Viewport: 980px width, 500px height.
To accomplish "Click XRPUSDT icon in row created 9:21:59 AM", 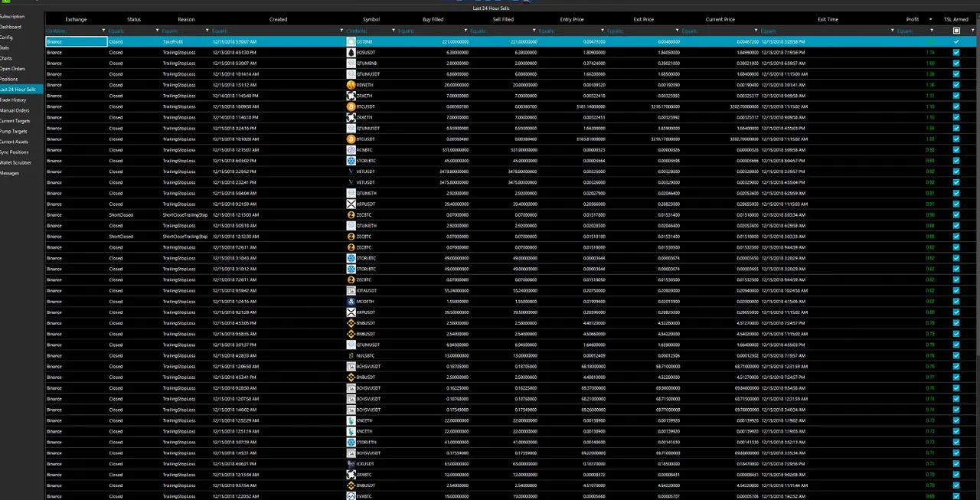I will coord(351,204).
